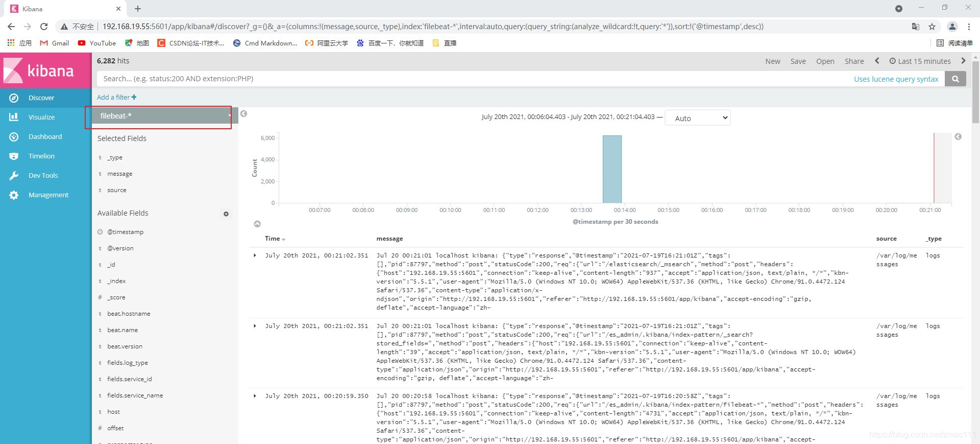Open the Cmd Markdown bookmark
Image resolution: width=980 pixels, height=444 pixels.
[265, 43]
